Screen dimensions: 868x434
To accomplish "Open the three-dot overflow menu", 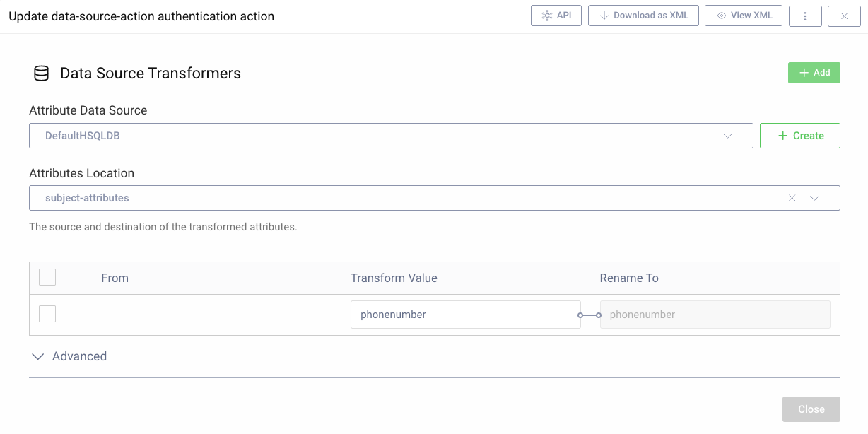I will (x=805, y=15).
